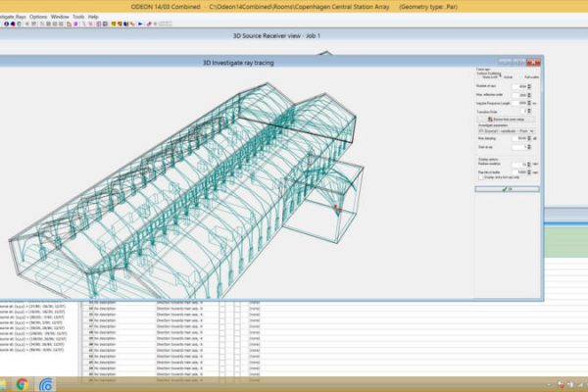Image resolution: width=588 pixels, height=392 pixels.
Task: Toggle the display checkbox under Display options
Action: coord(480,177)
